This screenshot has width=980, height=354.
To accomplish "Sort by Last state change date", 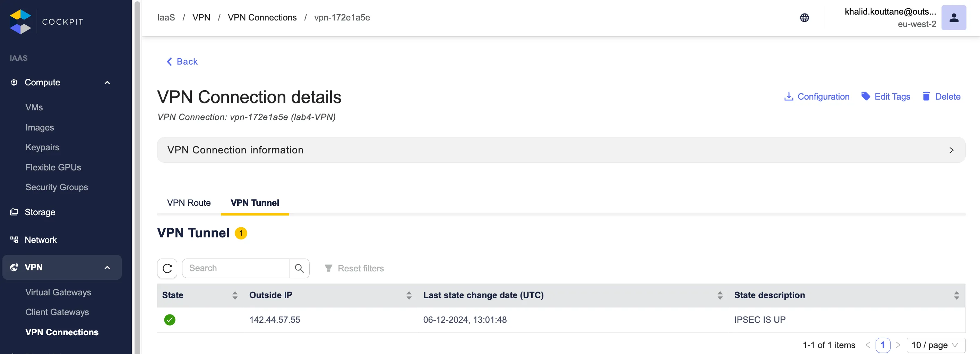I will coord(720,295).
